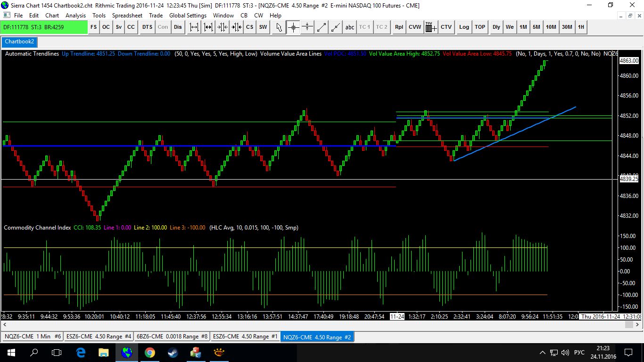Open the Global Settings menu
The height and width of the screenshot is (362, 644).
pyautogui.click(x=188, y=16)
